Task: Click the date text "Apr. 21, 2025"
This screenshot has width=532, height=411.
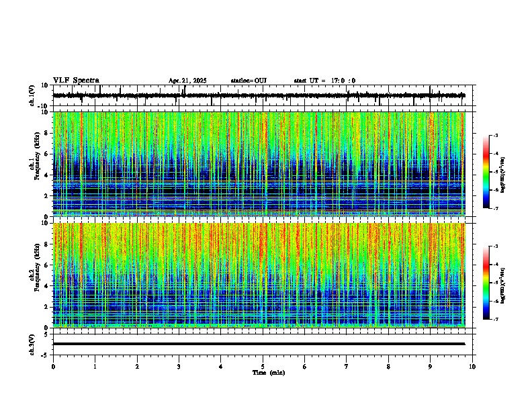Action: 187,81
